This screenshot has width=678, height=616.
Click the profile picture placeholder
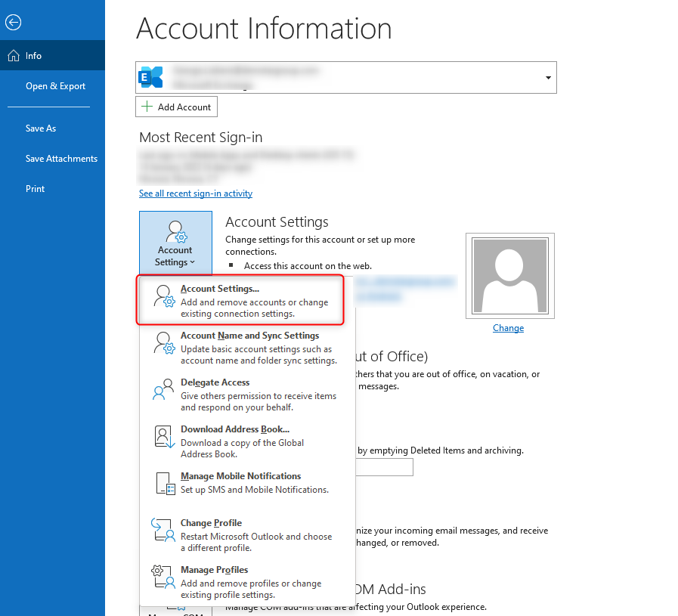[x=509, y=276]
